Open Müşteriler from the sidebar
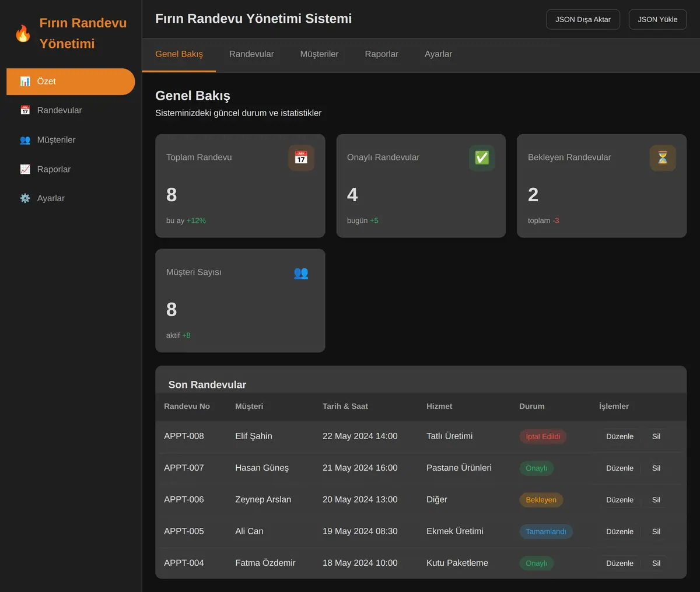 pyautogui.click(x=71, y=140)
